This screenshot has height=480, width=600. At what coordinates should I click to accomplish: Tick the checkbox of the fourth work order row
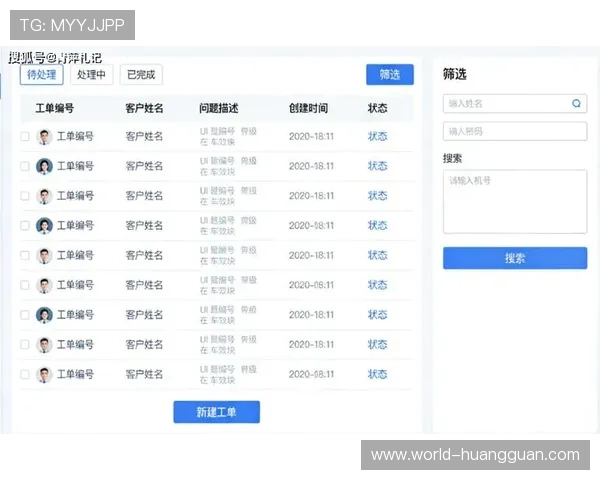(x=25, y=225)
